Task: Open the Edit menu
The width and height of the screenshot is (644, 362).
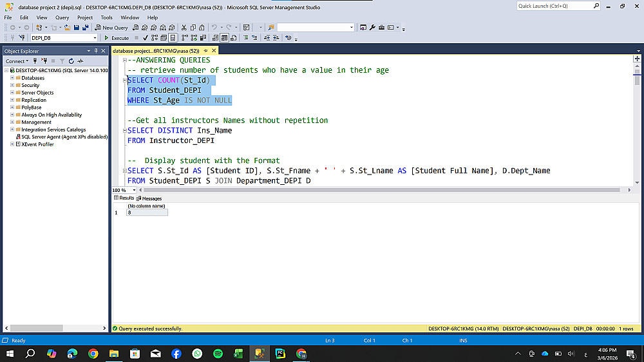Action: (x=24, y=17)
